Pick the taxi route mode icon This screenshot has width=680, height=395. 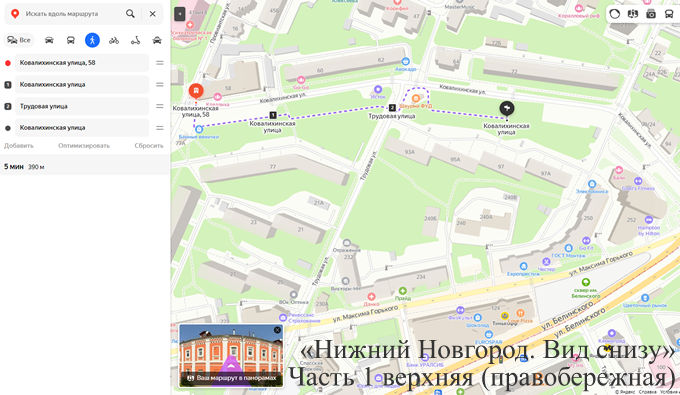coord(157,40)
